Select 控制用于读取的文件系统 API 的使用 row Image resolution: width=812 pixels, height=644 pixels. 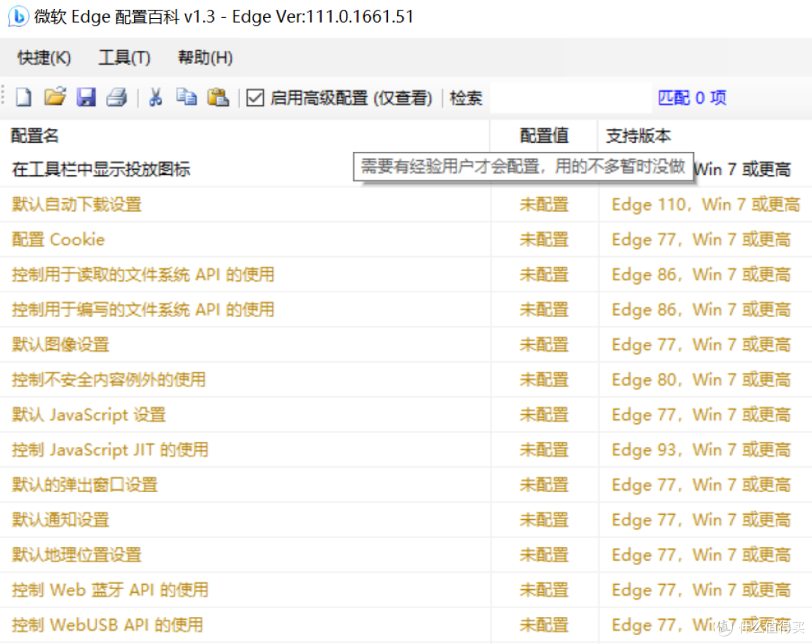point(406,274)
